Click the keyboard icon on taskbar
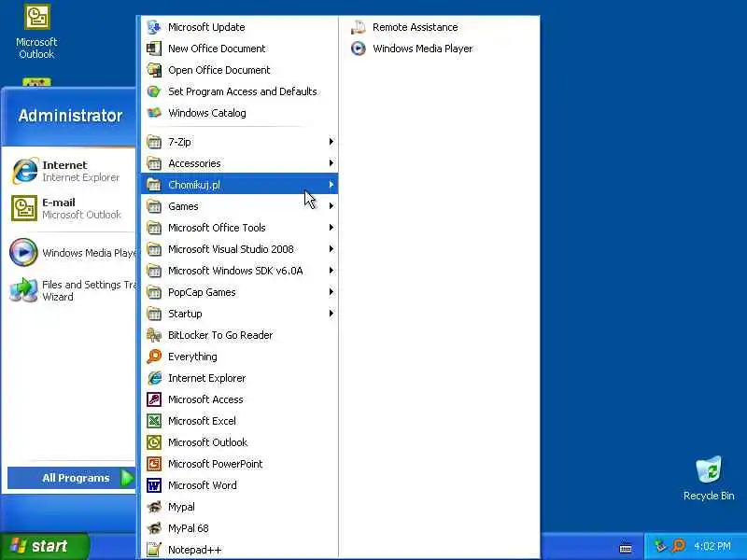The image size is (747, 560). [x=626, y=548]
